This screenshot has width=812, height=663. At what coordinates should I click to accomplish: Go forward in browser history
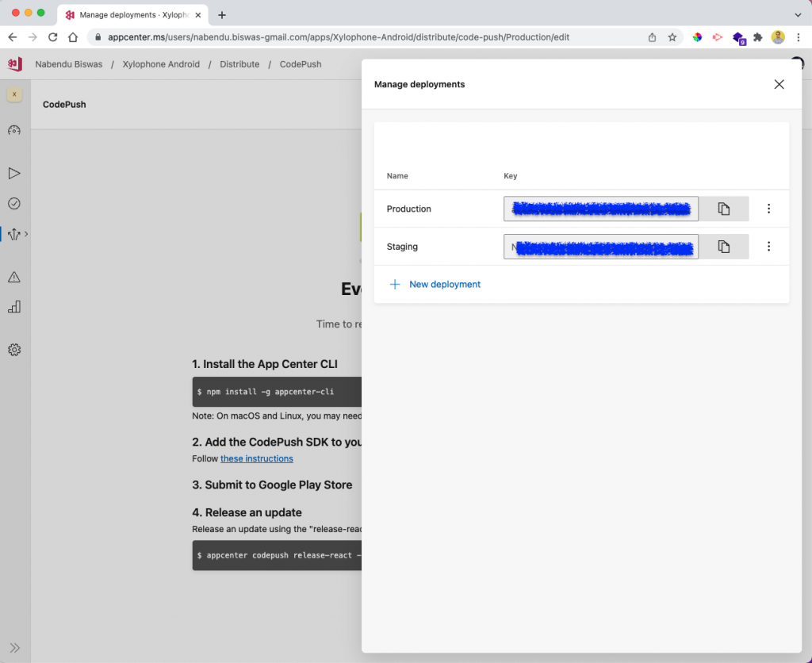pyautogui.click(x=33, y=37)
